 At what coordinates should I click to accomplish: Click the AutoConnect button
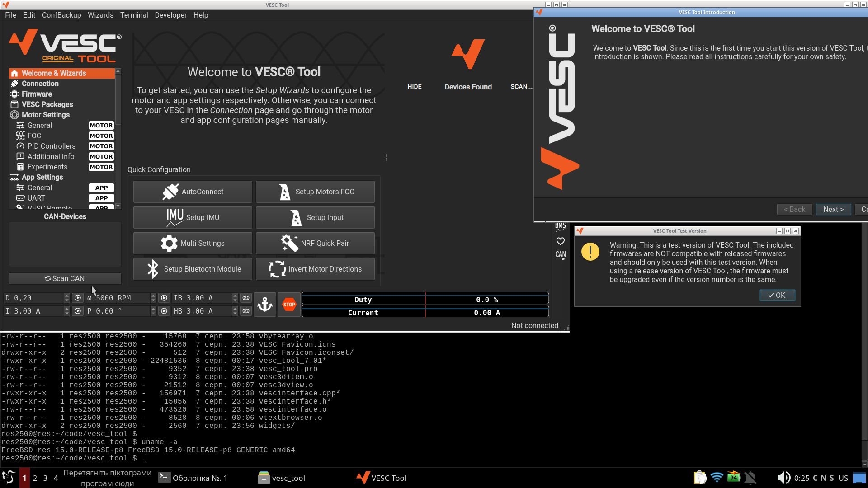193,192
